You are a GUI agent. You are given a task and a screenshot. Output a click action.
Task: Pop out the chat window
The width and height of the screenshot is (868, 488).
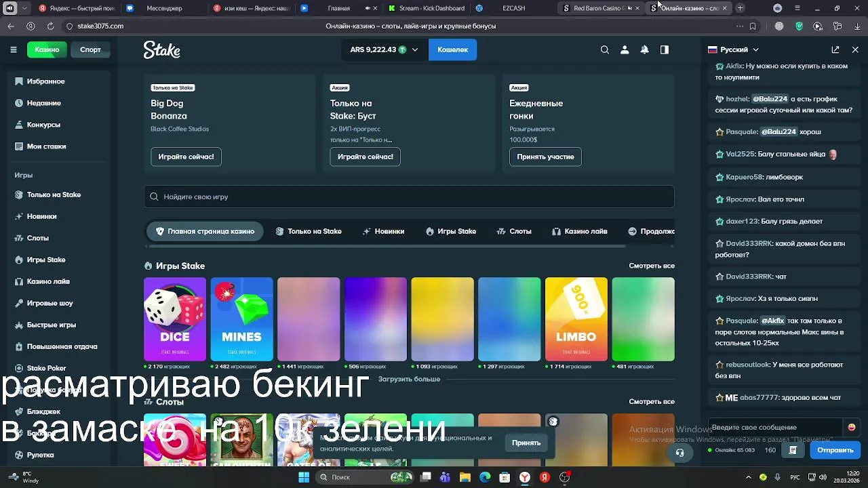[x=835, y=49]
